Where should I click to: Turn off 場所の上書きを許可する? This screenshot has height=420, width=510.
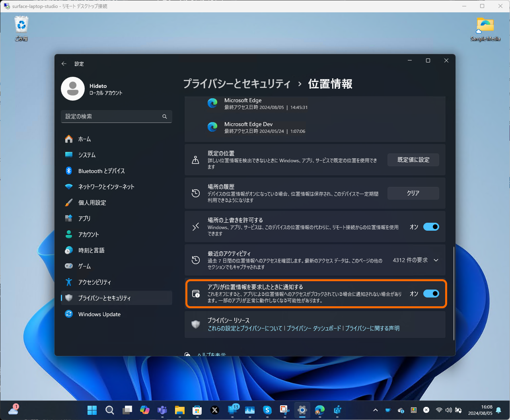[x=431, y=226]
